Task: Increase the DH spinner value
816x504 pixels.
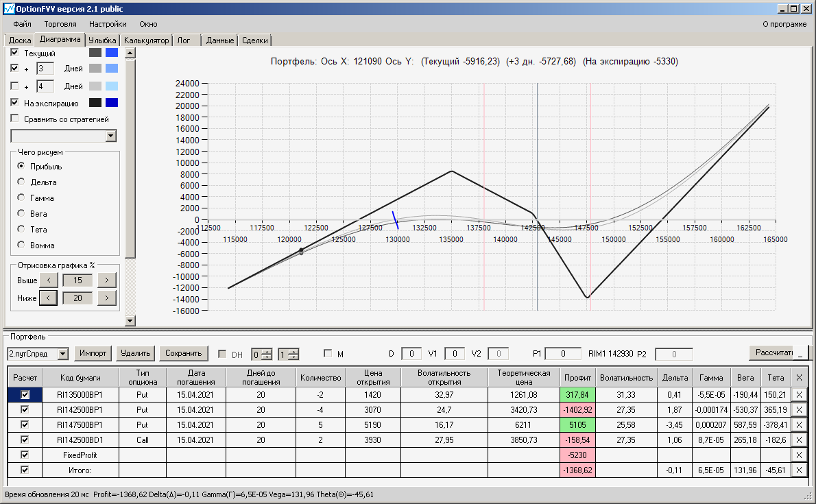Action: click(x=267, y=352)
